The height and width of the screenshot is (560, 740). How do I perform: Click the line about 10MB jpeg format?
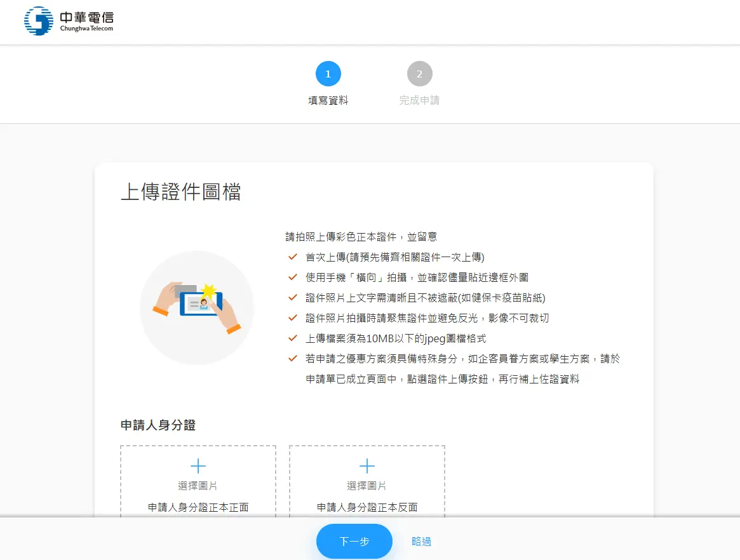click(x=396, y=338)
